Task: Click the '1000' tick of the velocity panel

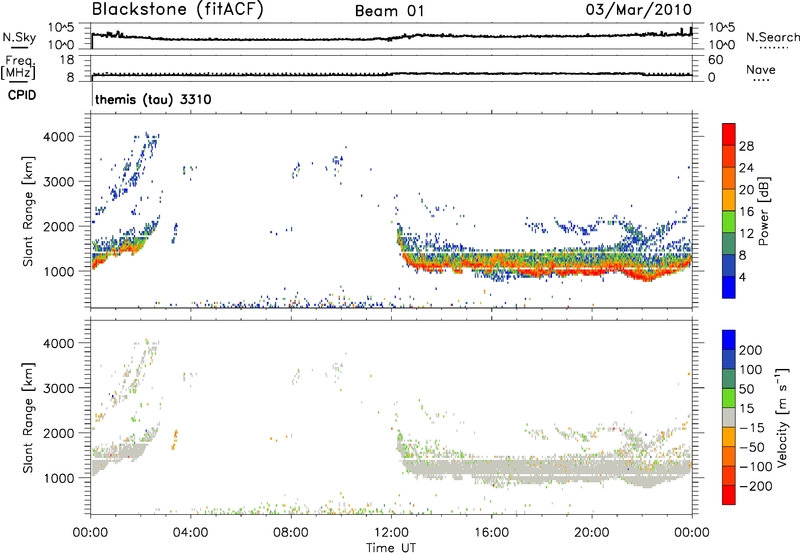Action: 59,478
